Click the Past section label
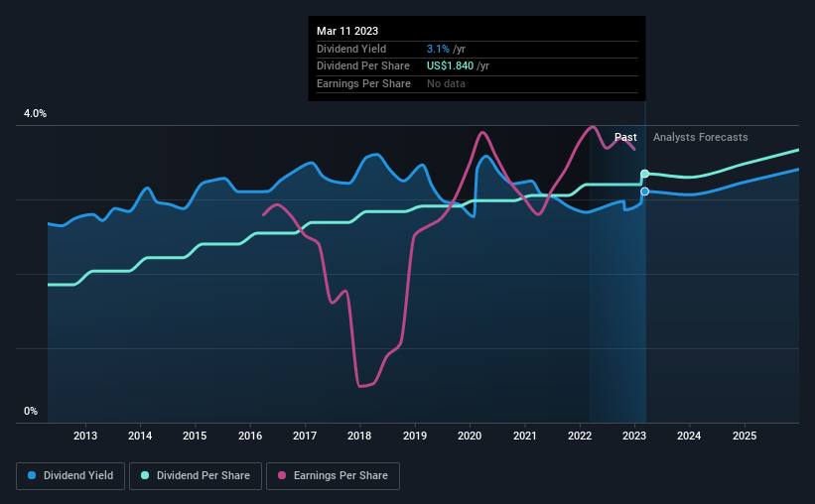 click(x=625, y=137)
